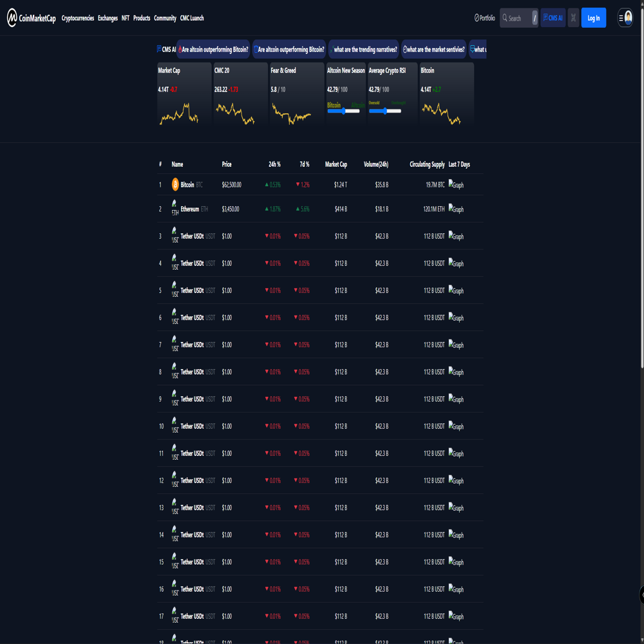Viewport: 644px width, 644px height.
Task: Open the user avatar profile menu
Action: pos(628,18)
